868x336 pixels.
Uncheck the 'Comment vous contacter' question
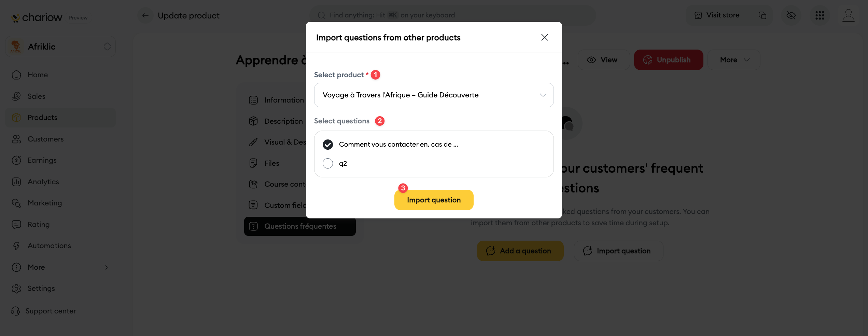[x=328, y=145]
